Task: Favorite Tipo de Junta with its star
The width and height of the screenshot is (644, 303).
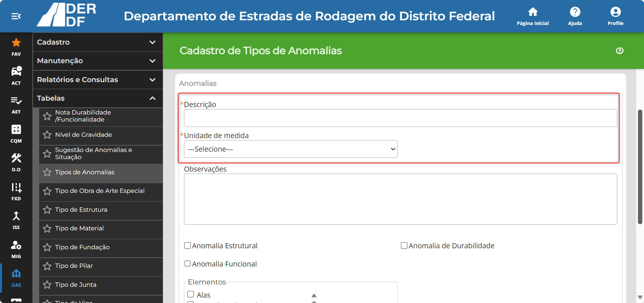Action: click(47, 285)
